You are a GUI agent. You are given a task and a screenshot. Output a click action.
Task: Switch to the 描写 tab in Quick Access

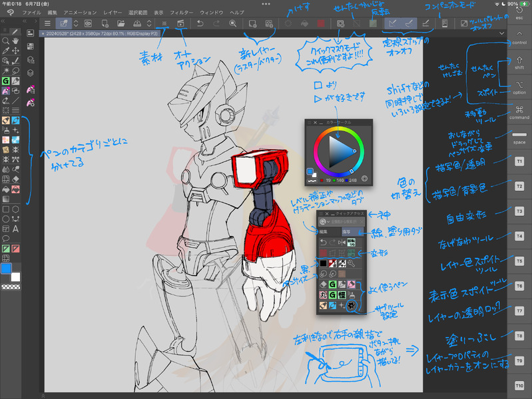pos(352,232)
